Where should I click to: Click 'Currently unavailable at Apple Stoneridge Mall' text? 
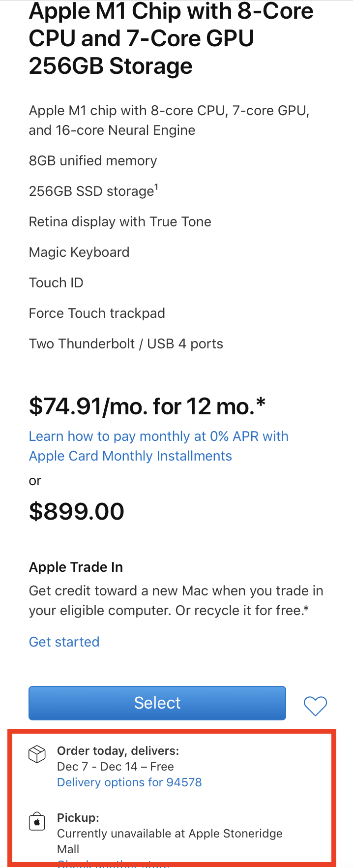pyautogui.click(x=170, y=841)
